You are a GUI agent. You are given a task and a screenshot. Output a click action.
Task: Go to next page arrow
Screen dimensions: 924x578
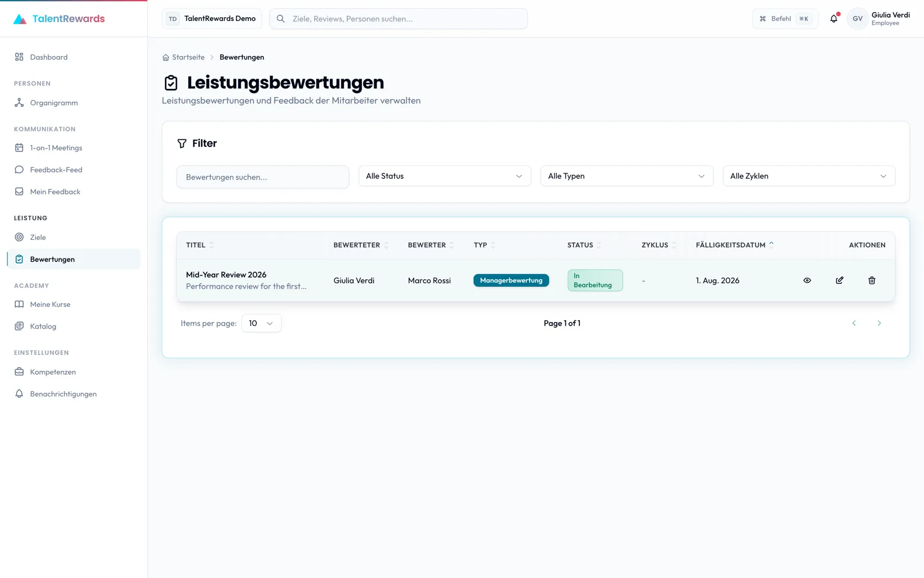(x=879, y=323)
